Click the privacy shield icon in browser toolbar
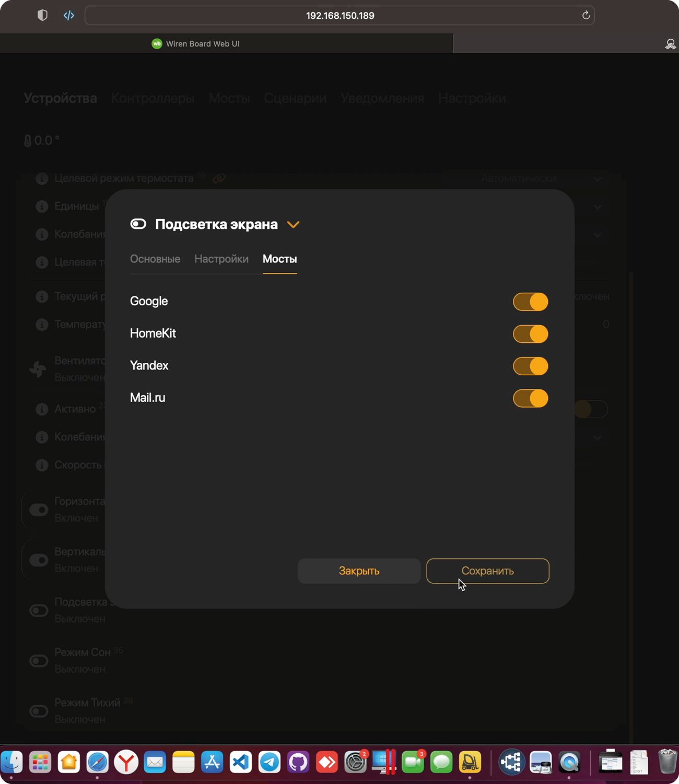Viewport: 679px width, 784px height. [42, 15]
